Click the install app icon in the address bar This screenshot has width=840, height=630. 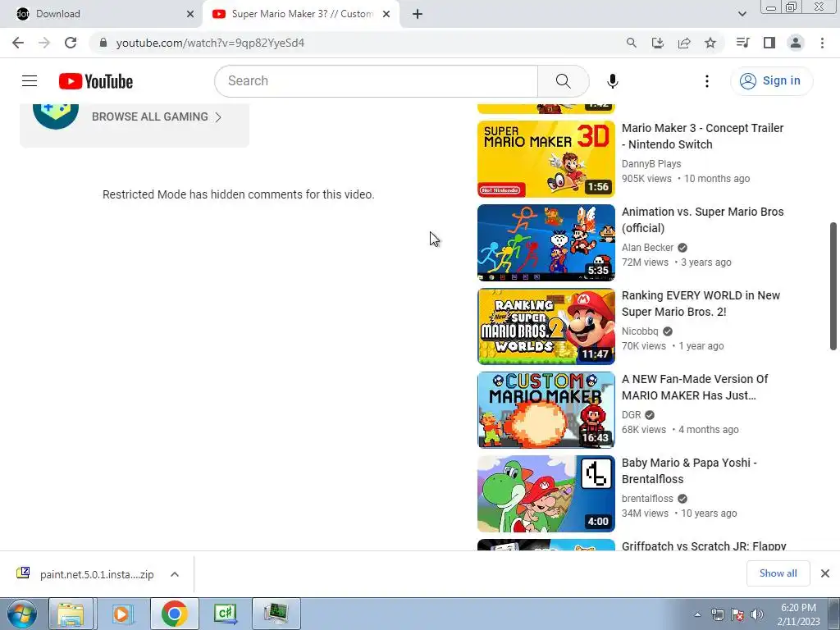pos(658,43)
